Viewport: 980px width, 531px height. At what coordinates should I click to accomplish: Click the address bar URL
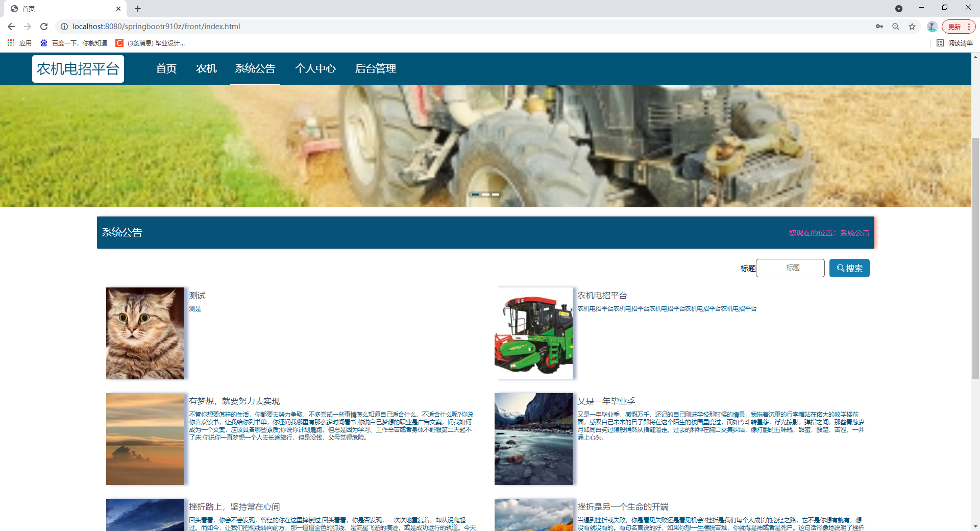coord(156,27)
